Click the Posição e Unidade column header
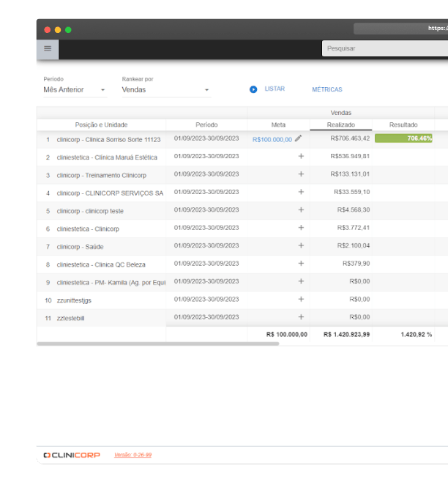 [102, 125]
